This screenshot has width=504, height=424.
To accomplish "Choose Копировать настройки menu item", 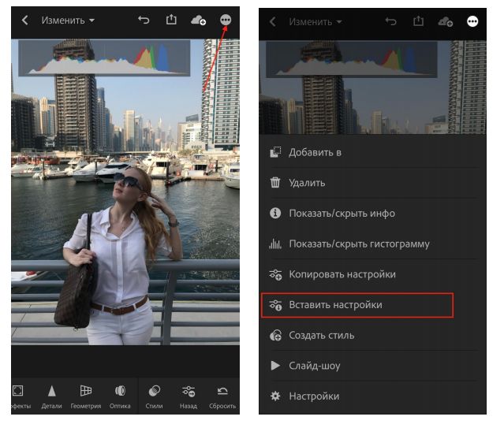I will coord(373,274).
